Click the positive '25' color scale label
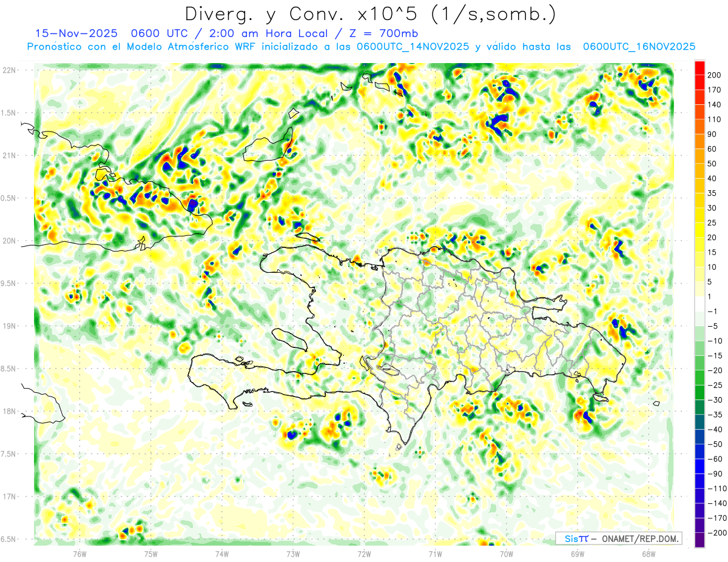This screenshot has width=728, height=562. click(713, 223)
